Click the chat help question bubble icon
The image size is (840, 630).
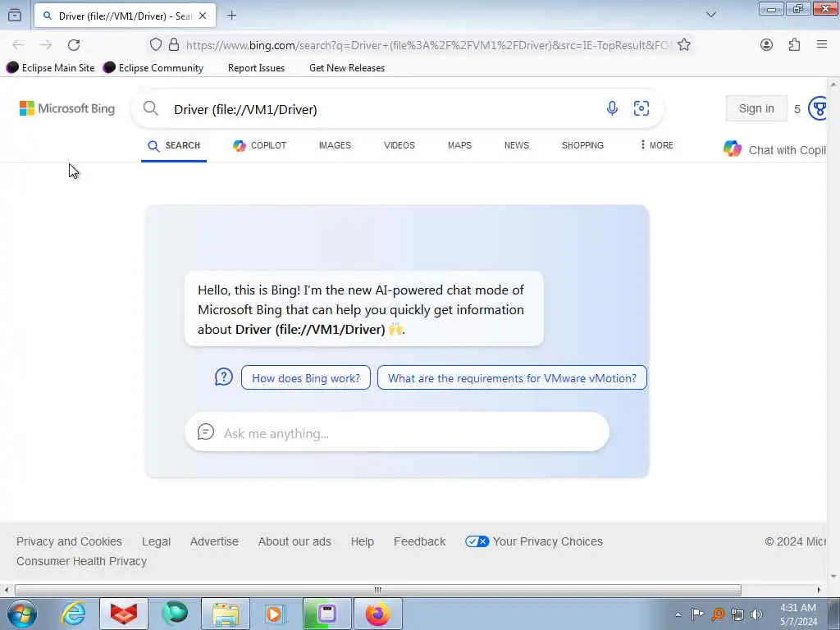pos(223,377)
